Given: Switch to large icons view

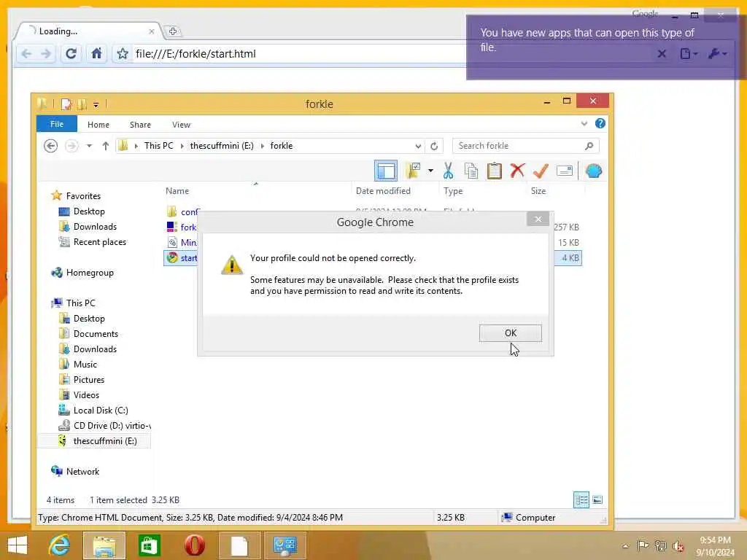Looking at the screenshot, I should [x=597, y=500].
